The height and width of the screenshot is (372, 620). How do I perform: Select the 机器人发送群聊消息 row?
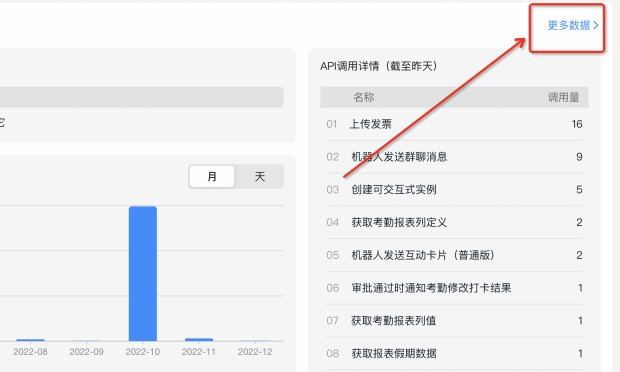454,157
